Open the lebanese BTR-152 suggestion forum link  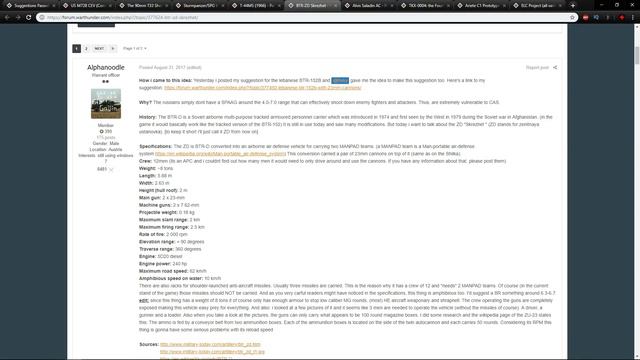(x=262, y=88)
